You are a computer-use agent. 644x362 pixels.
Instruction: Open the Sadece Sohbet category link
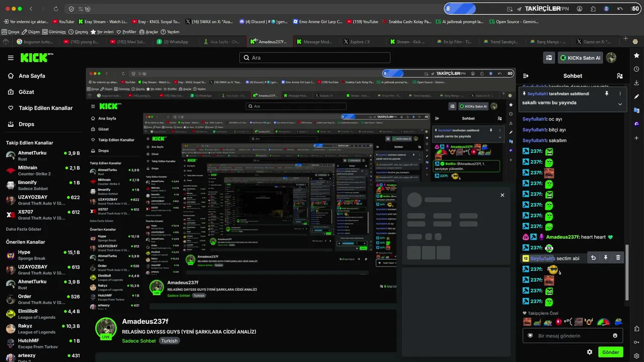tap(139, 341)
